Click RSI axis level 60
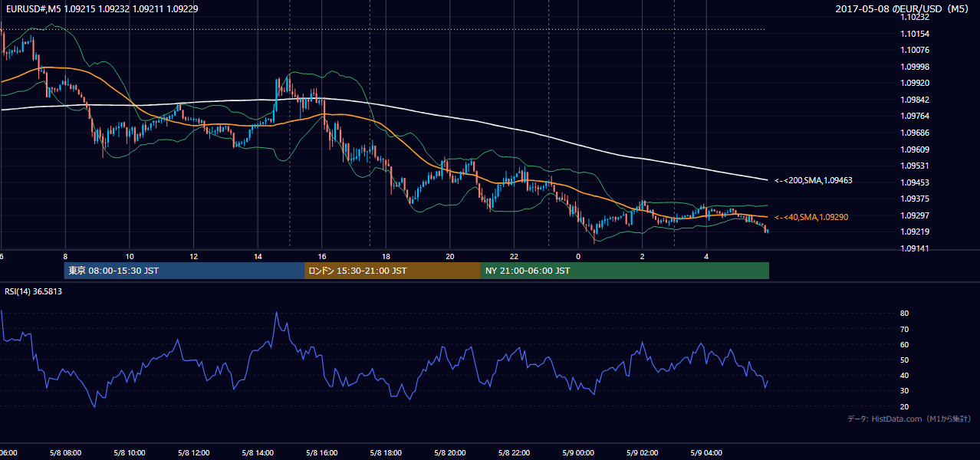This screenshot has height=460, width=980. [x=905, y=344]
